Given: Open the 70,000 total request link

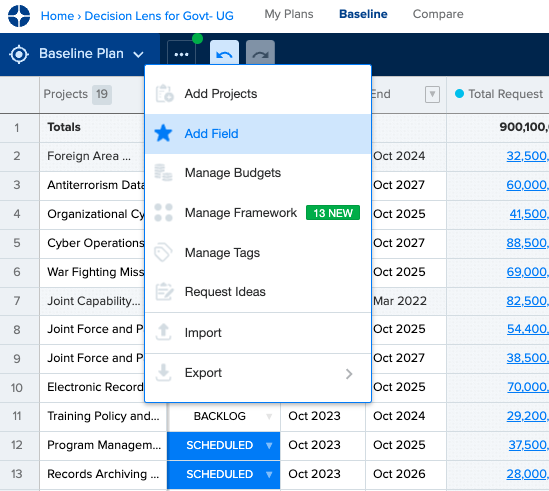Looking at the screenshot, I should pos(528,387).
